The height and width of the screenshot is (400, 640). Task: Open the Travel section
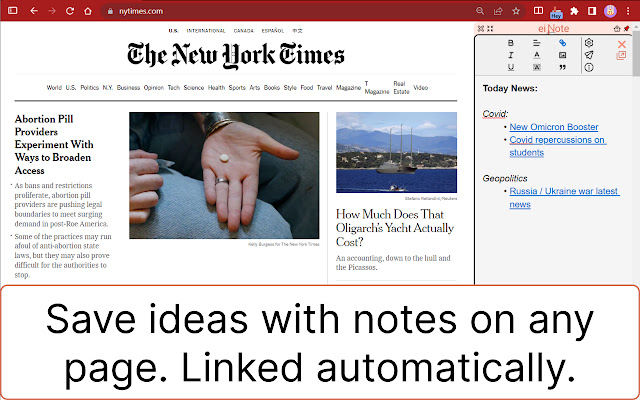[x=324, y=87]
